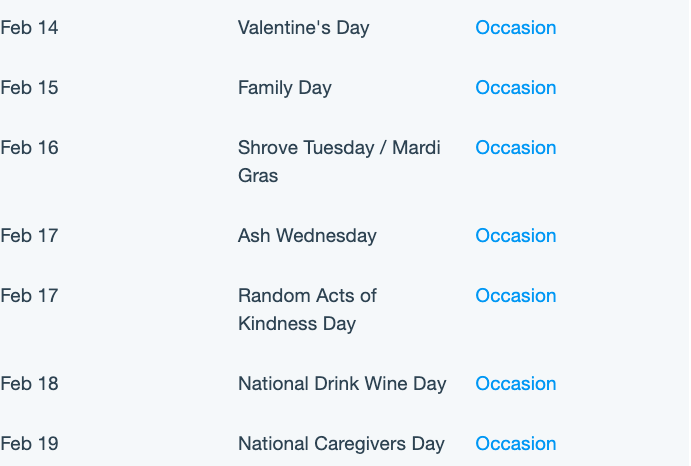The height and width of the screenshot is (466, 691).
Task: Select the Shrove Tuesday / Mardi Gras text
Action: pos(339,162)
